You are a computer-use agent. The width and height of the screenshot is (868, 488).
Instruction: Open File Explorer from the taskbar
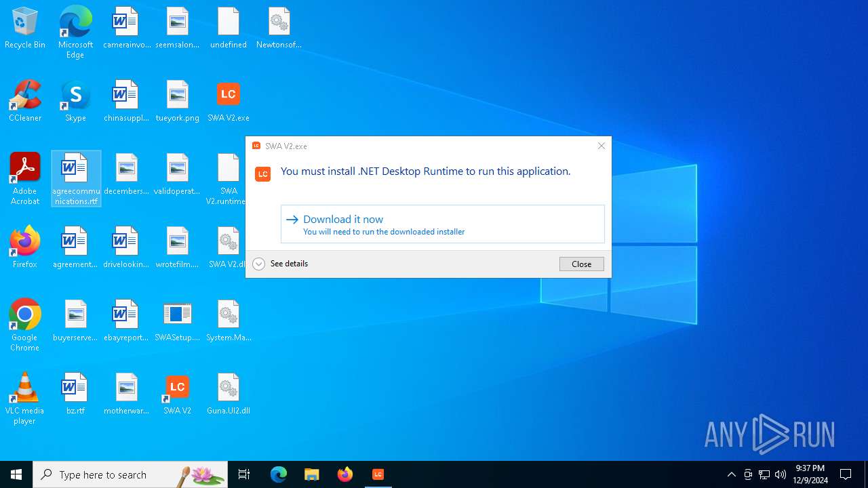[312, 474]
